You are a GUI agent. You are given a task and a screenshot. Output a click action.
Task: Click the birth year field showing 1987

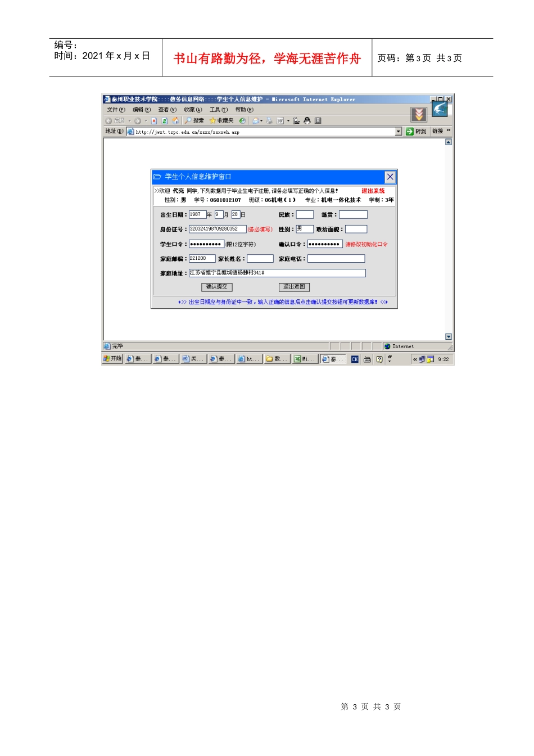click(197, 214)
